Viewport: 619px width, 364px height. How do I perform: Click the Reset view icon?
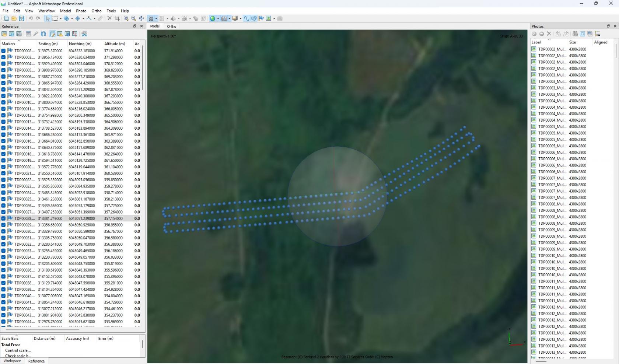[x=141, y=18]
